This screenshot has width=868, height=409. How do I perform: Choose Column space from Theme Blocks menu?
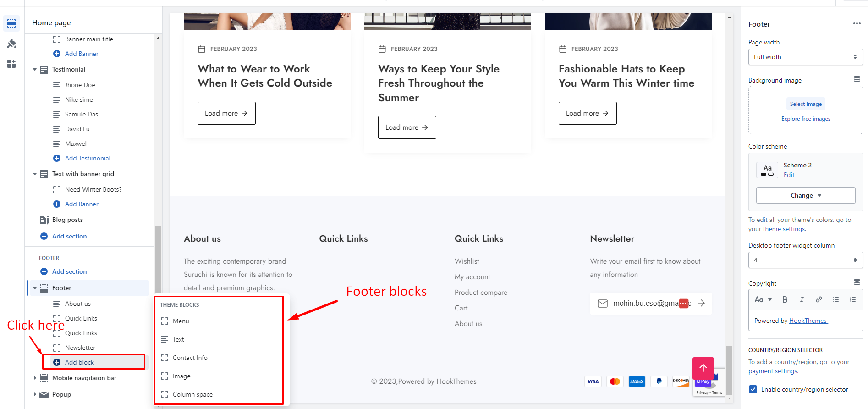pos(192,394)
